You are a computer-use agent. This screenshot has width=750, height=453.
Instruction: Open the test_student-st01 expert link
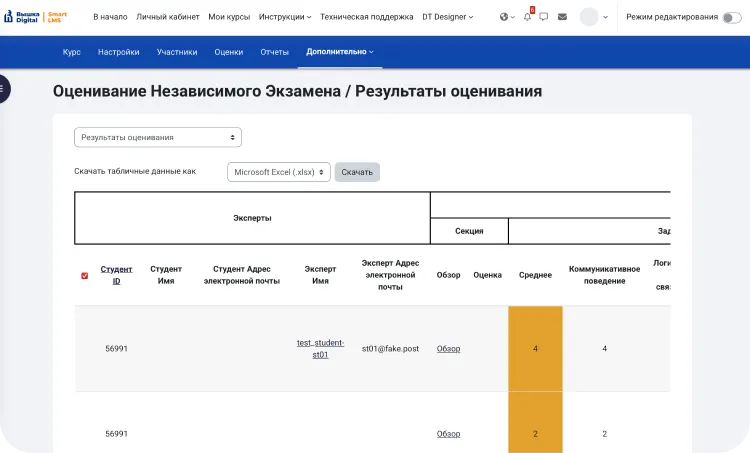(320, 349)
